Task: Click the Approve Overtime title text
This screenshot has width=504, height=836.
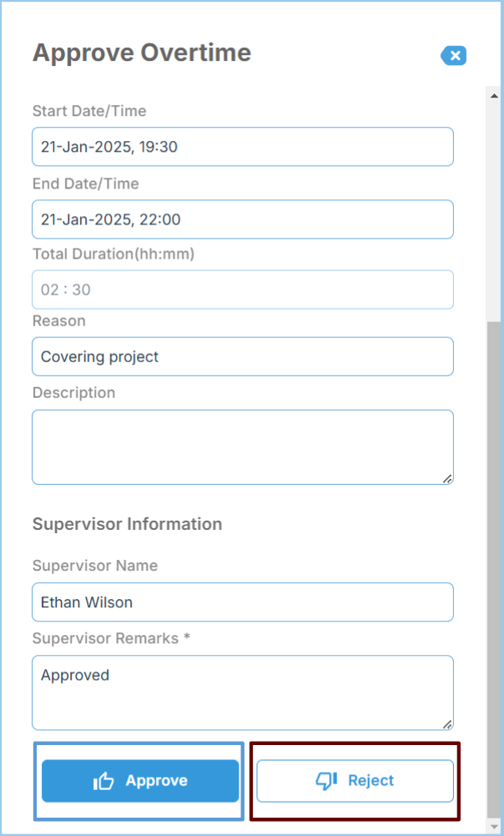Action: coord(141,53)
